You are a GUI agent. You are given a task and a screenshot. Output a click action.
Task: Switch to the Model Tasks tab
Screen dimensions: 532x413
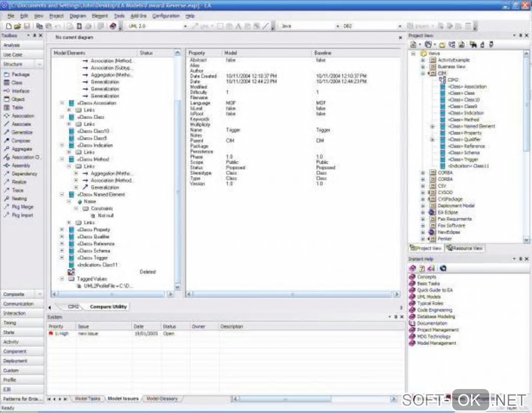coord(88,399)
